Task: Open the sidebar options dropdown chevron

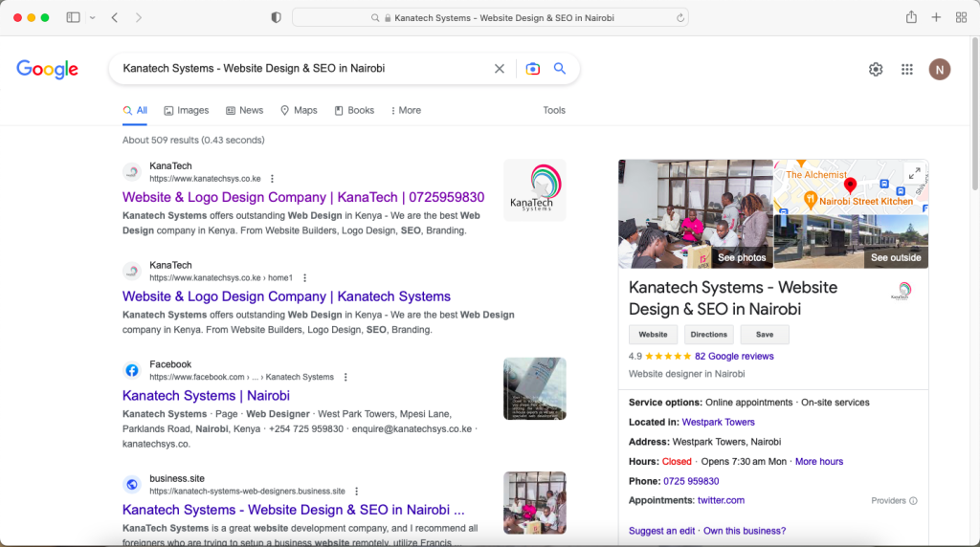Action: (x=93, y=17)
